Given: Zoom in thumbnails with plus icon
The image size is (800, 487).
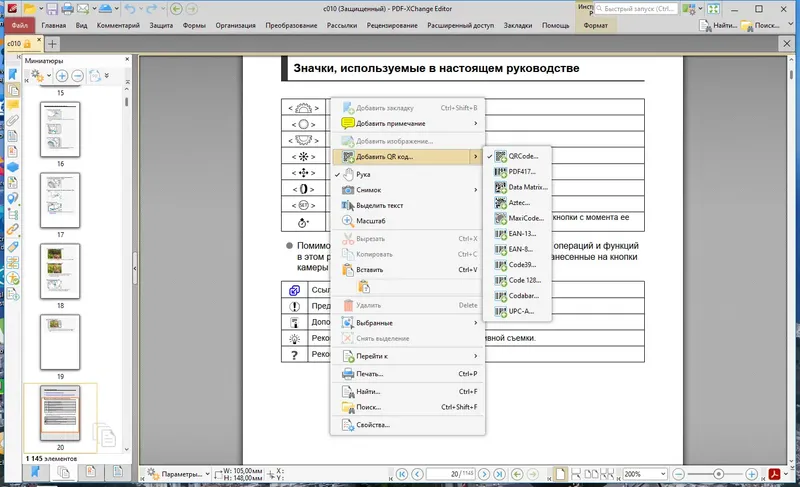Looking at the screenshot, I should (62, 76).
